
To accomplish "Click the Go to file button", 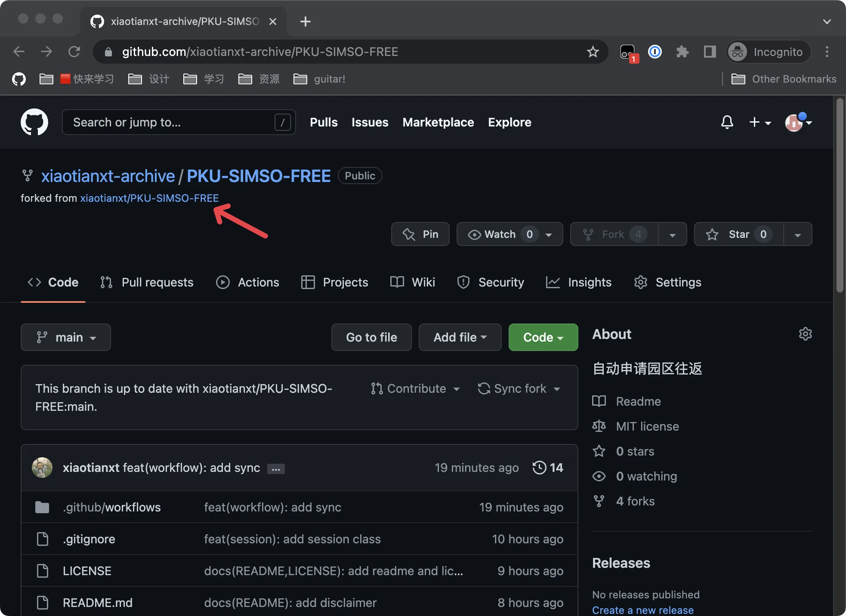I will [371, 338].
